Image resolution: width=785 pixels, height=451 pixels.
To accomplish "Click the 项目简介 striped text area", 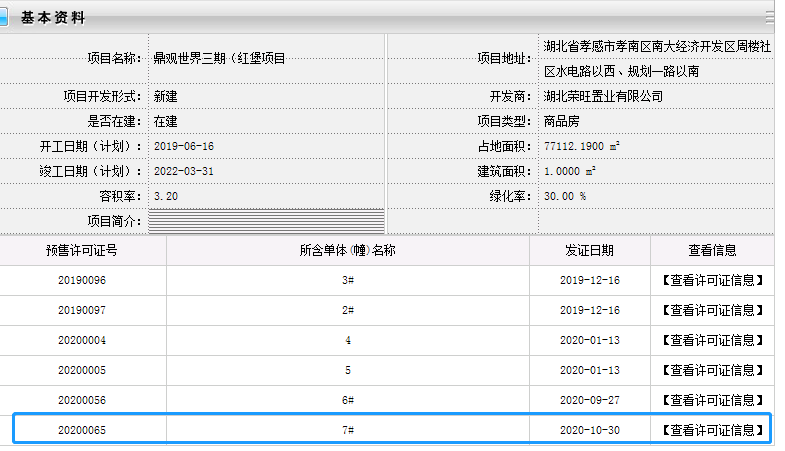I will 266,220.
